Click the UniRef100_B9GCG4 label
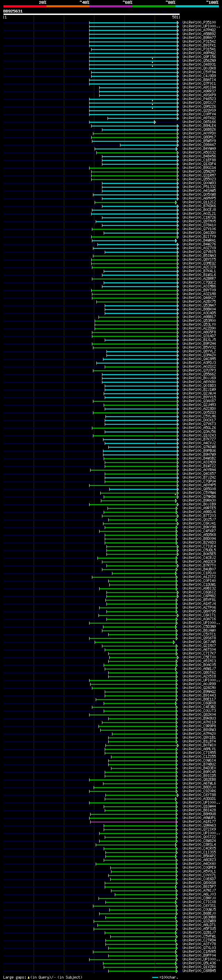Image resolution: width=222 pixels, height=980 pixels. (199, 168)
